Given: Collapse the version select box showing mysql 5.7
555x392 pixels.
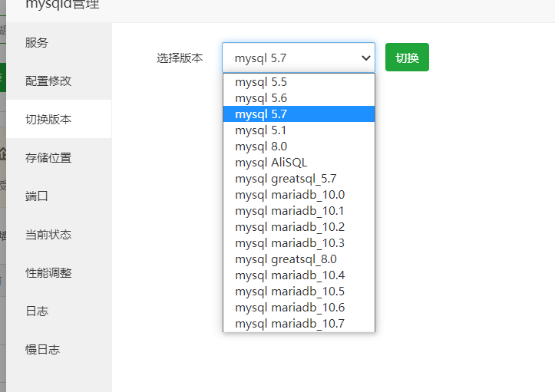Looking at the screenshot, I should click(299, 58).
